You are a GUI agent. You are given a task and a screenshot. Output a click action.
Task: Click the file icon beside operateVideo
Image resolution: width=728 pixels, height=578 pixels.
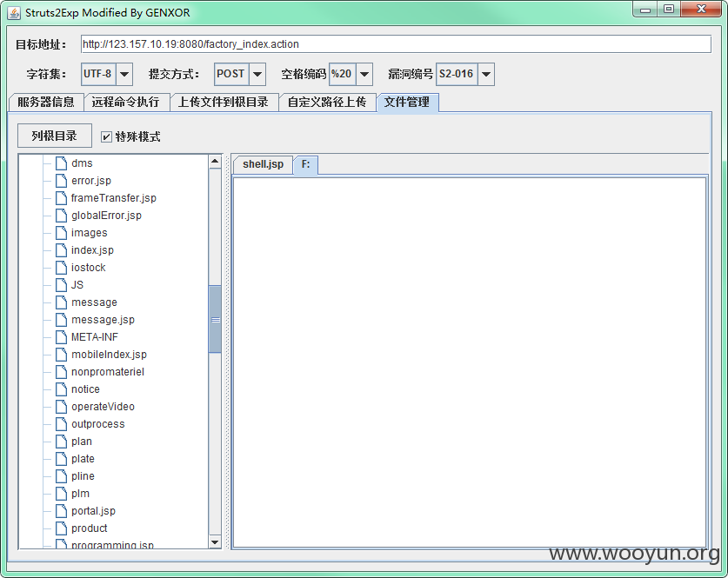pyautogui.click(x=61, y=407)
